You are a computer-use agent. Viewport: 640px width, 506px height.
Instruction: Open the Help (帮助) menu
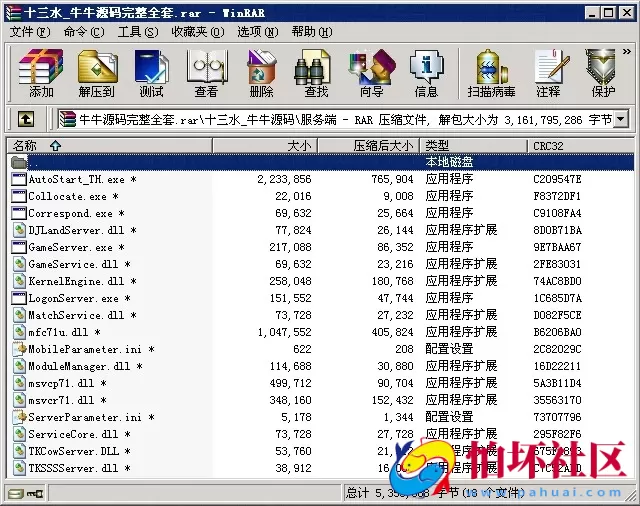312,32
